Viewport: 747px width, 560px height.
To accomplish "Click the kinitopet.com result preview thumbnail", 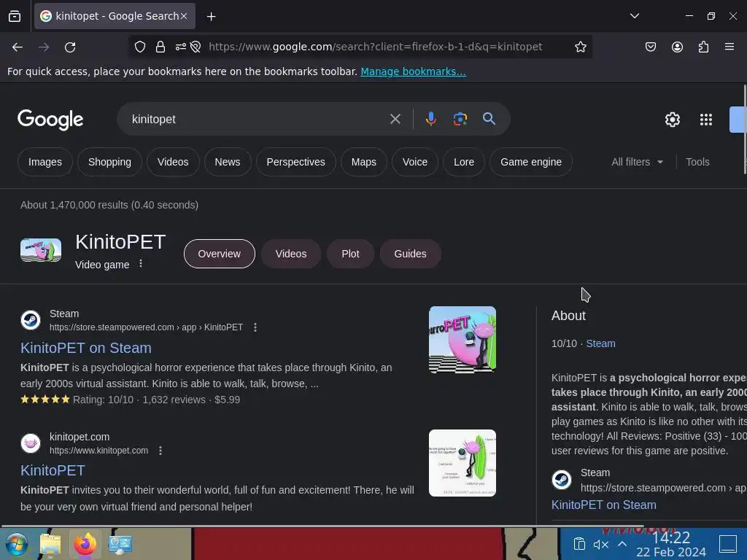I will pos(462,463).
